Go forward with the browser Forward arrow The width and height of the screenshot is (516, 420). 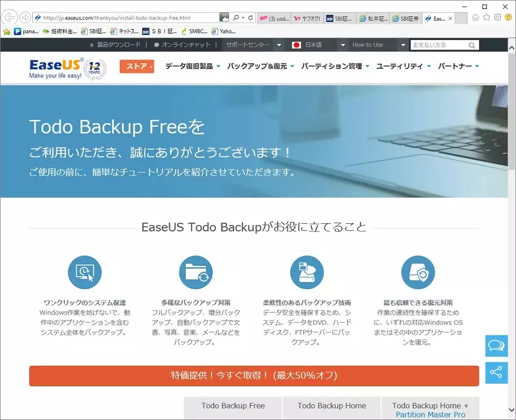(25, 17)
